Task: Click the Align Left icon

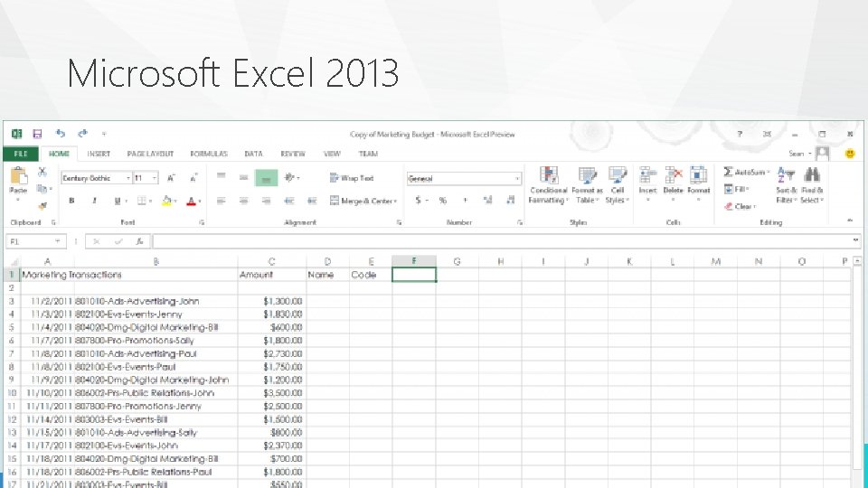Action: (x=221, y=201)
